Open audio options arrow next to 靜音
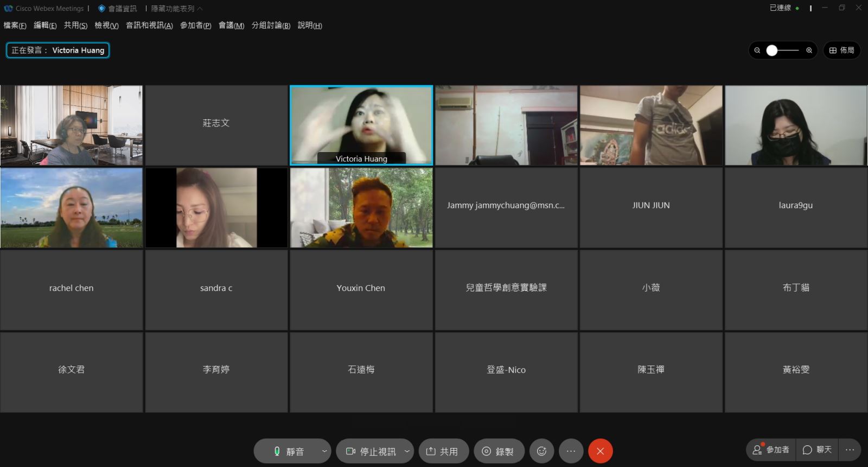 click(324, 451)
